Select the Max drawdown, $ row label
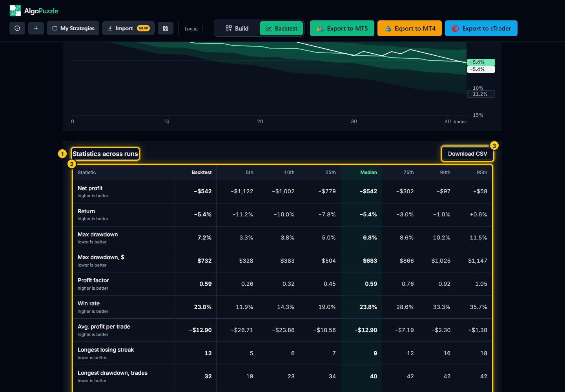This screenshot has height=392, width=565. point(101,257)
